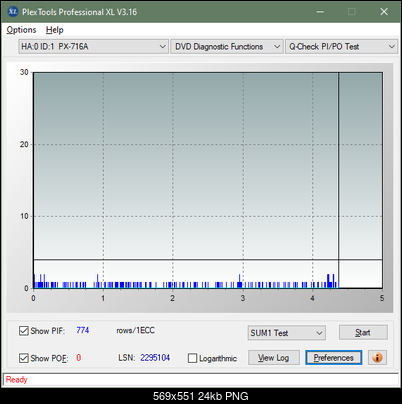402x404 pixels.
Task: Open the DVD Diagnostic Functions dropdown
Action: point(227,47)
